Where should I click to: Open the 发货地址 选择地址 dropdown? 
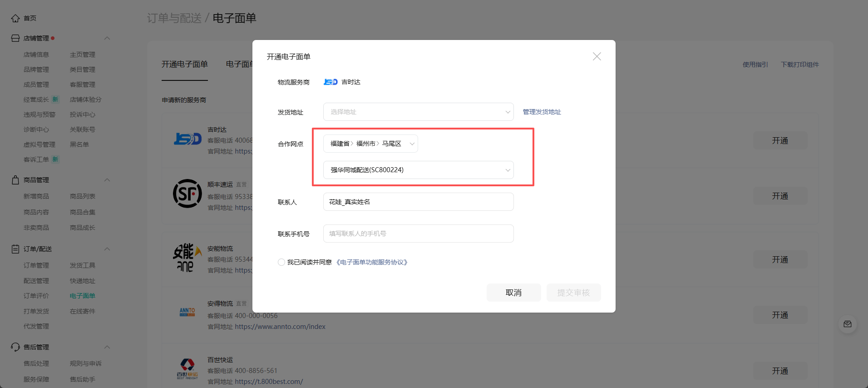[418, 112]
